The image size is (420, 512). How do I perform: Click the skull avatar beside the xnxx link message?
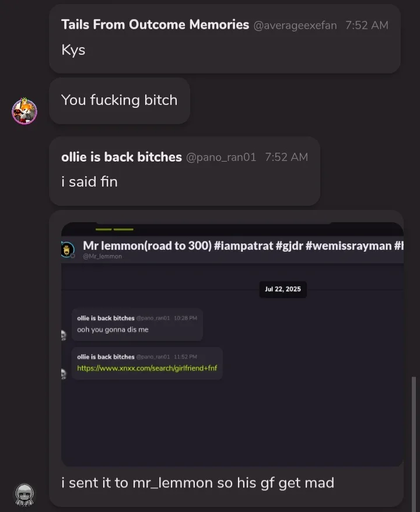(x=64, y=374)
